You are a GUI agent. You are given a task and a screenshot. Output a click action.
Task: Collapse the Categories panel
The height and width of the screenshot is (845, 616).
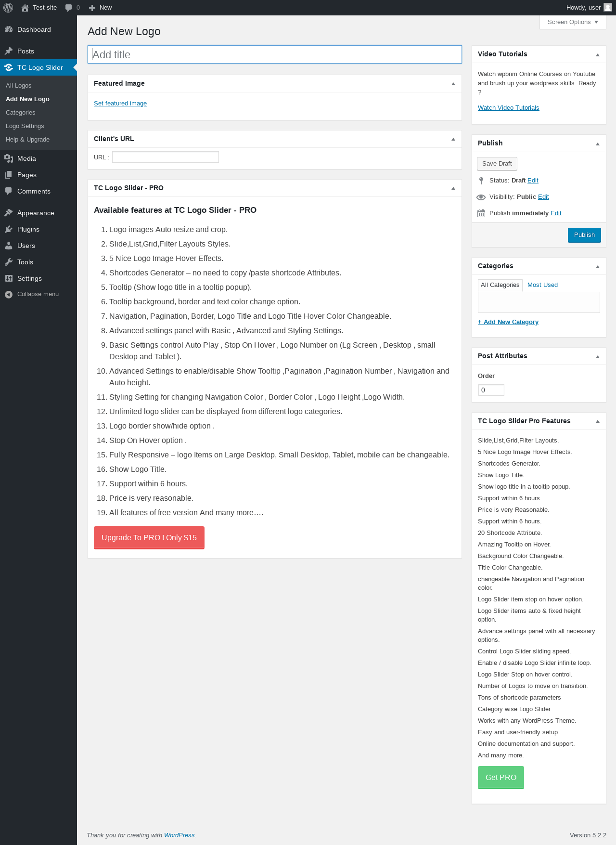tap(598, 266)
